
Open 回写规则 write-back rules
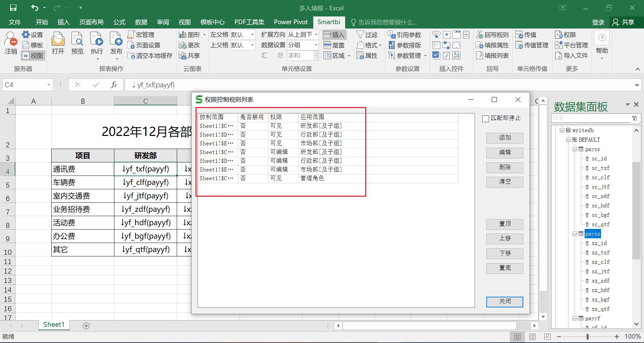point(492,35)
